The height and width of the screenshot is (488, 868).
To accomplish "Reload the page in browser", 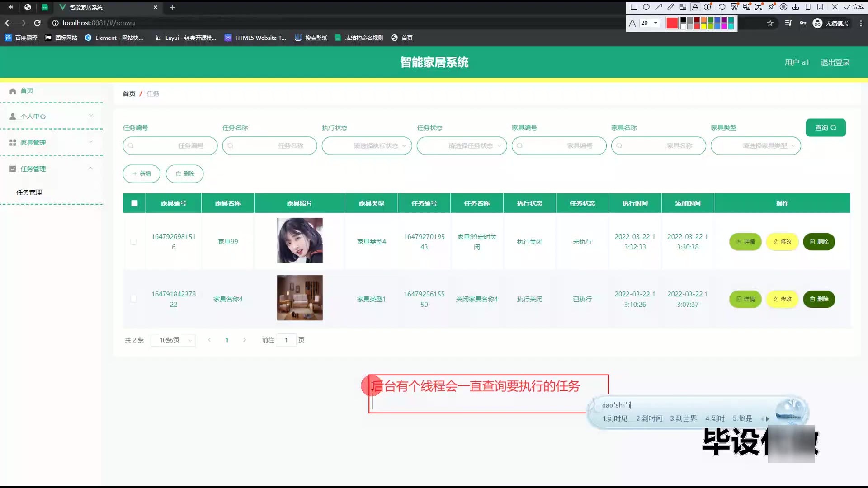I will 38,23.
